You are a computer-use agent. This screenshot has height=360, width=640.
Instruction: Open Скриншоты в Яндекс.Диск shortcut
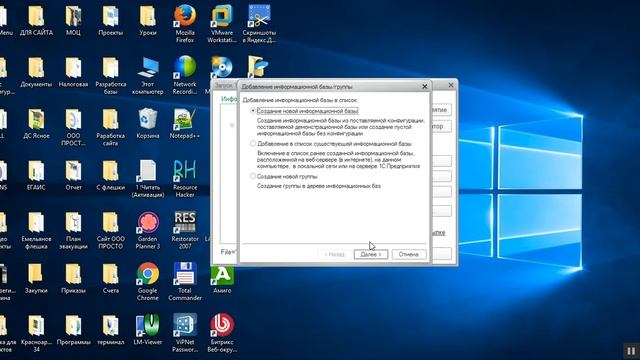(x=259, y=16)
